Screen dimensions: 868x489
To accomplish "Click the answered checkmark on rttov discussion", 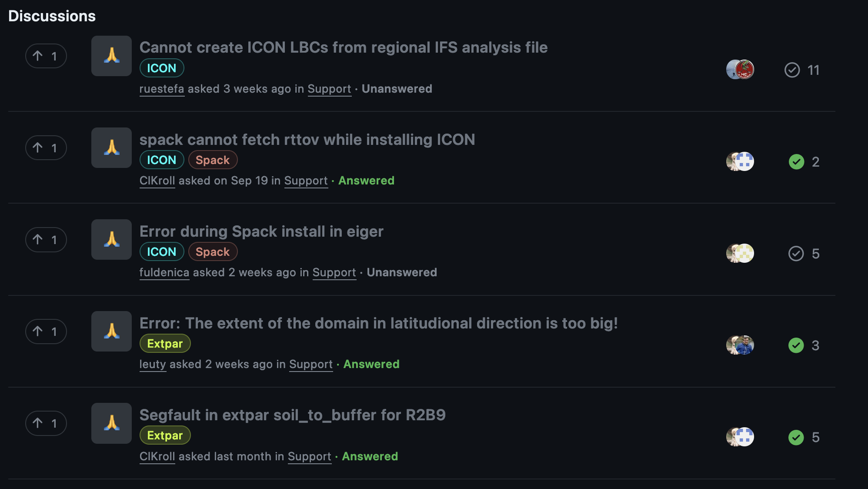I will tap(796, 162).
